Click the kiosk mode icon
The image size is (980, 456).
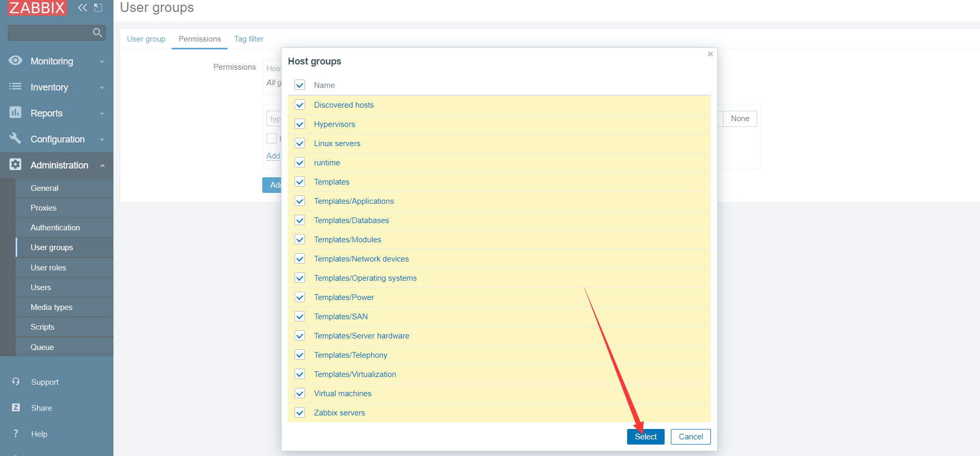tap(98, 8)
